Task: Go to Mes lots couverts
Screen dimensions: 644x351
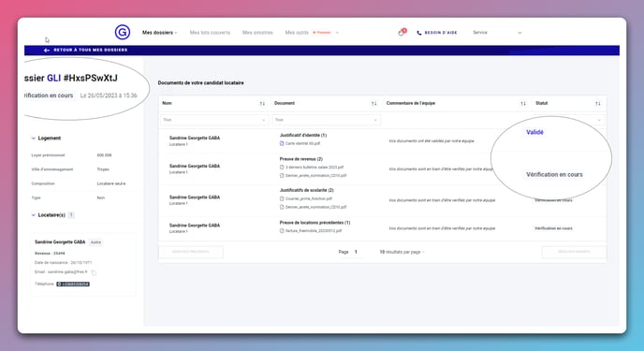Action: point(210,33)
